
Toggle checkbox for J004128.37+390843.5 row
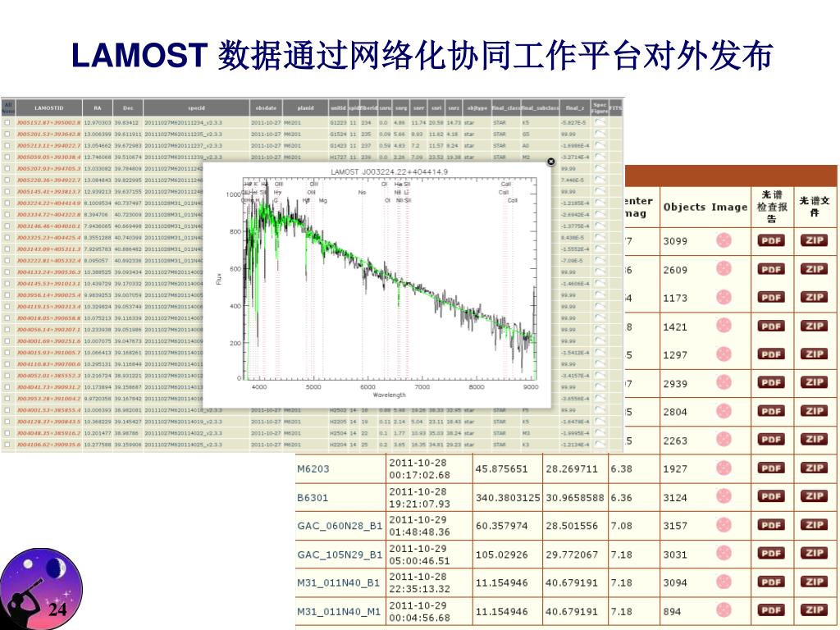(x=7, y=422)
